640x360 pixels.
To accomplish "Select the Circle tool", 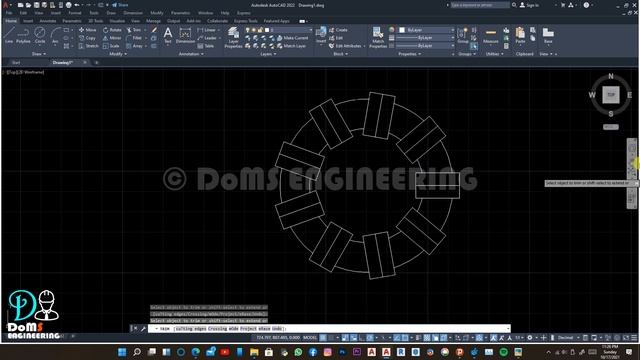I will pos(40,35).
